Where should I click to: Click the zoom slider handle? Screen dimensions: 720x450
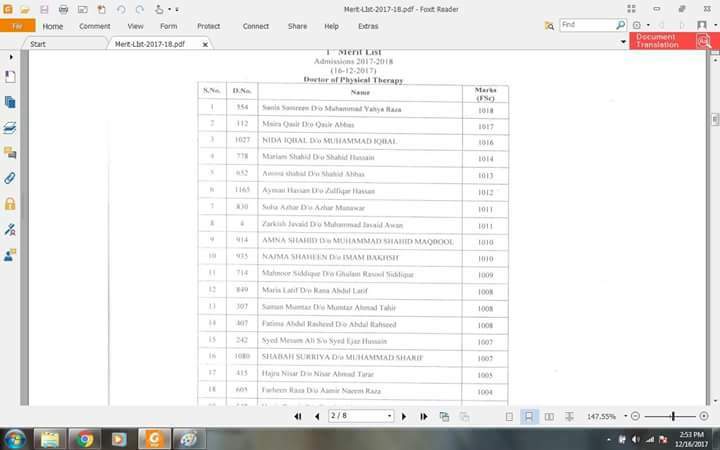[x=673, y=416]
